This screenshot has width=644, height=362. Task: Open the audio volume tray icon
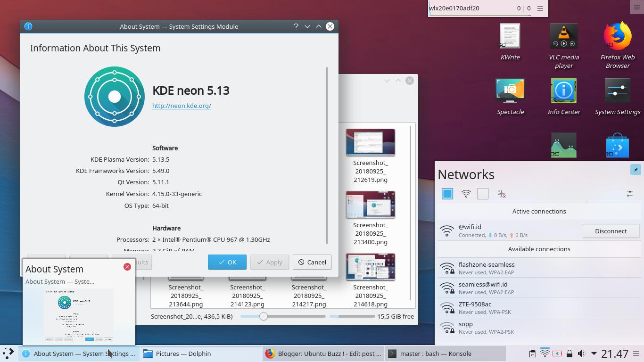(x=582, y=354)
